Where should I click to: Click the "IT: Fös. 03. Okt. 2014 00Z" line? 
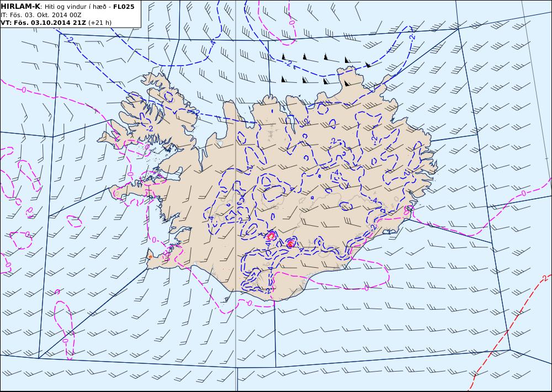pyautogui.click(x=41, y=15)
